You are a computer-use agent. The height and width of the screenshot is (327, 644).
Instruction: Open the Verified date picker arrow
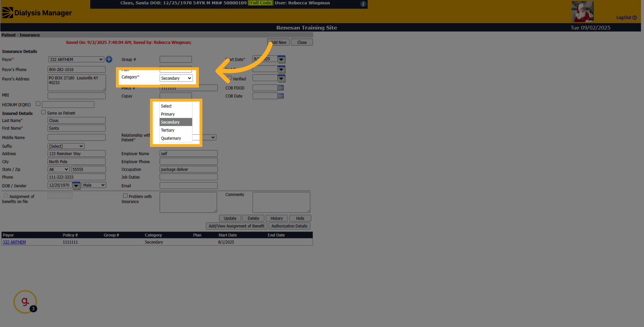coord(281,78)
